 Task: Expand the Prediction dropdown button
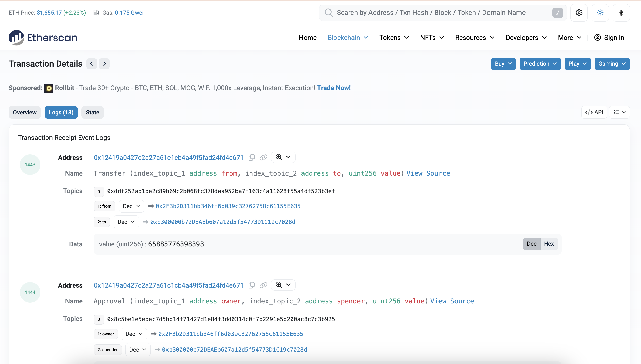[x=540, y=64]
